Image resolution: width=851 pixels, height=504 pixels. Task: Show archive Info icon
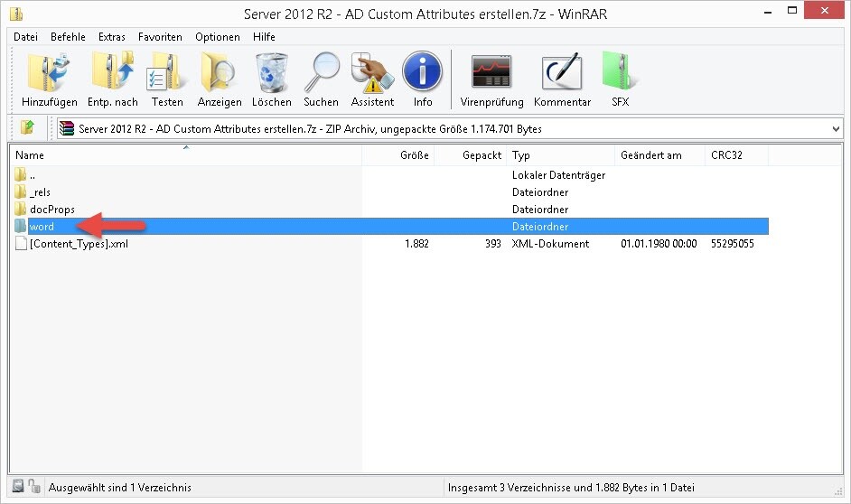pos(423,74)
